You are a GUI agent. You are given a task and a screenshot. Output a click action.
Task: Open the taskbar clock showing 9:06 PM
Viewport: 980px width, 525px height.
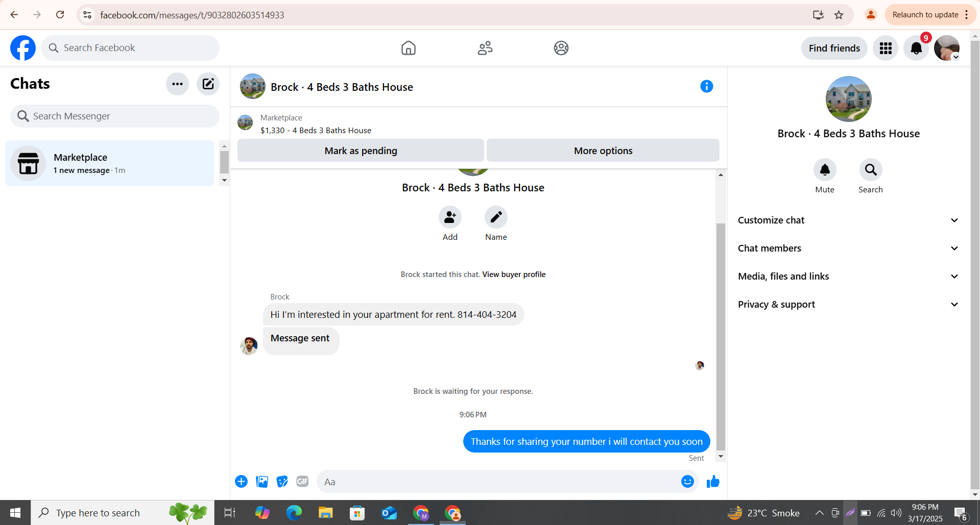(925, 513)
